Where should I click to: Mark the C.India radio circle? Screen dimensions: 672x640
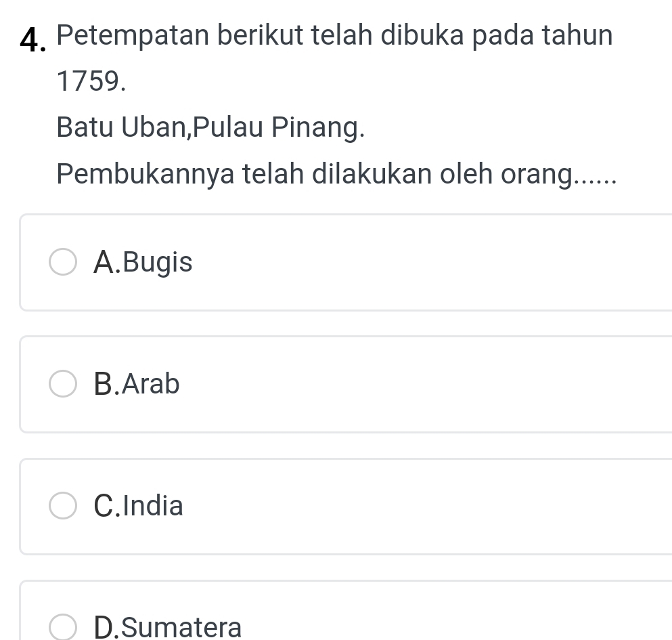64,506
